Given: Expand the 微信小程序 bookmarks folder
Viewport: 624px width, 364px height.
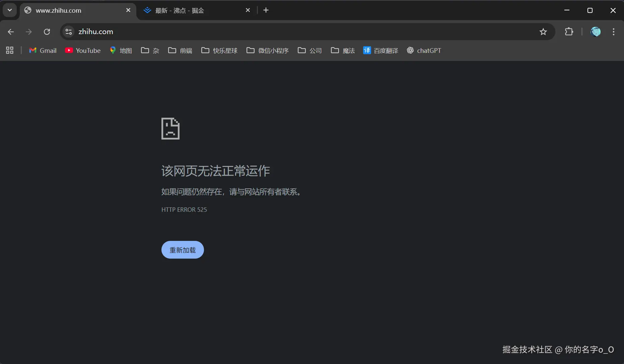Looking at the screenshot, I should 267,51.
